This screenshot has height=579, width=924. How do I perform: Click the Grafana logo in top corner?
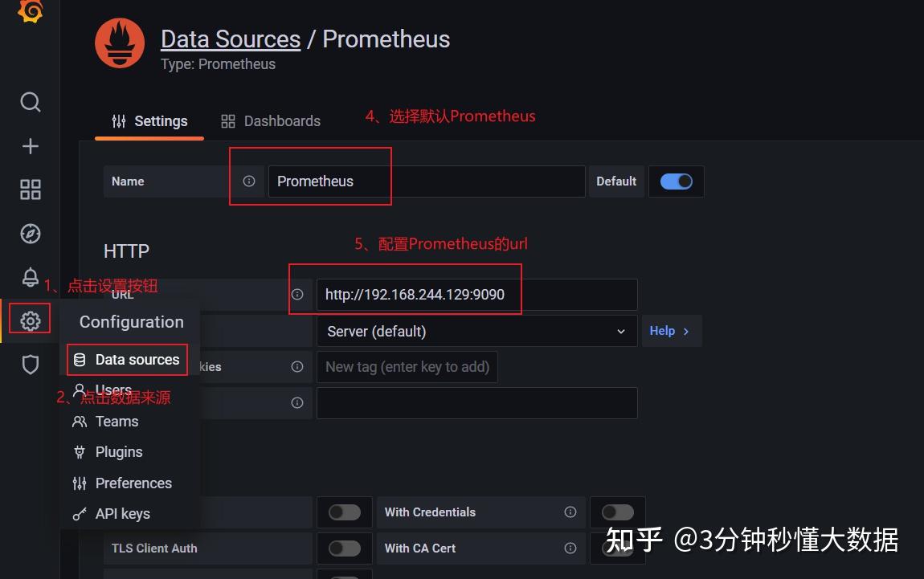click(x=30, y=11)
